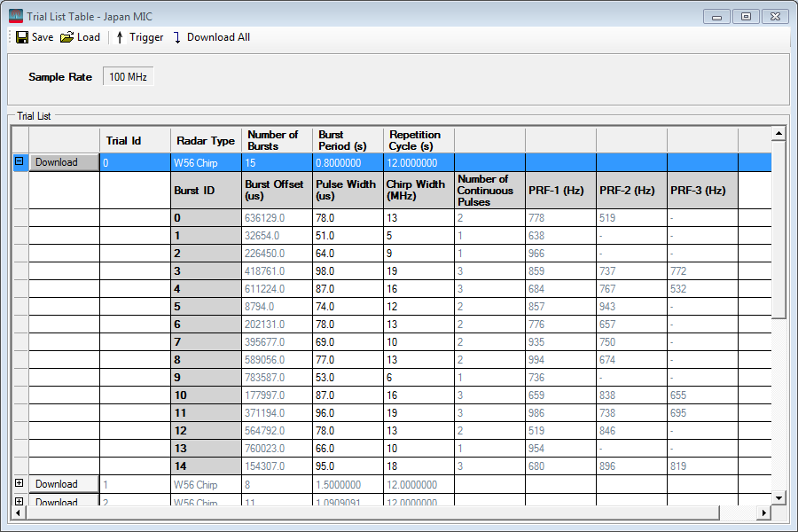Click the application icon in title bar
The height and width of the screenshot is (532, 798).
coord(16,15)
